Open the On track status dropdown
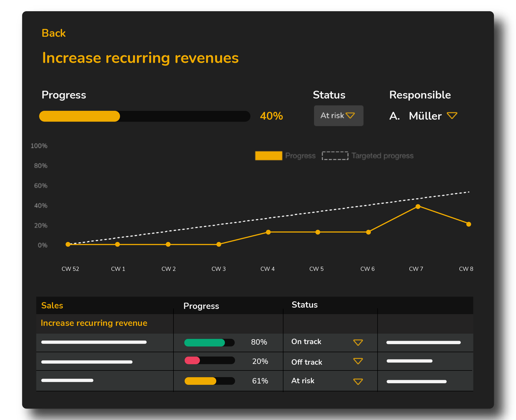 click(358, 342)
